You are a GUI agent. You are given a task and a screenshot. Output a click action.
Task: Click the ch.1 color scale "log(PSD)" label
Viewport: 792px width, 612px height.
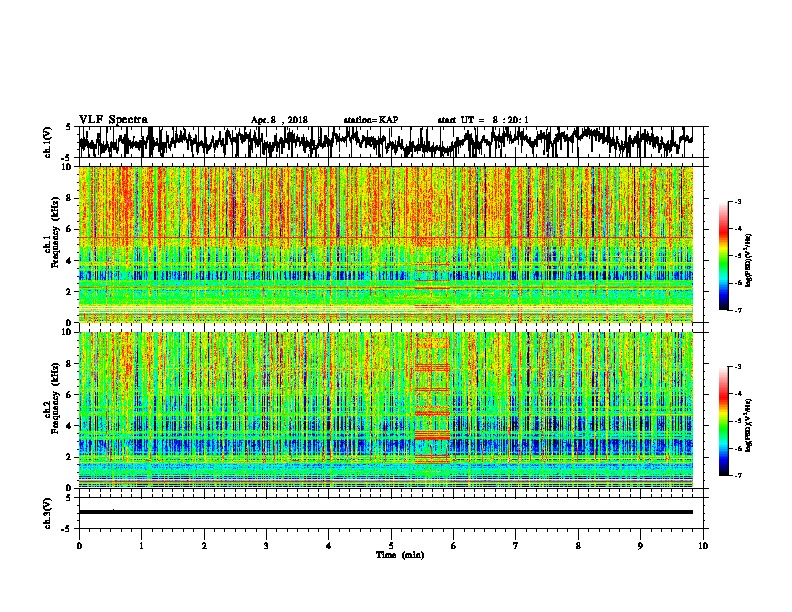[x=749, y=260]
